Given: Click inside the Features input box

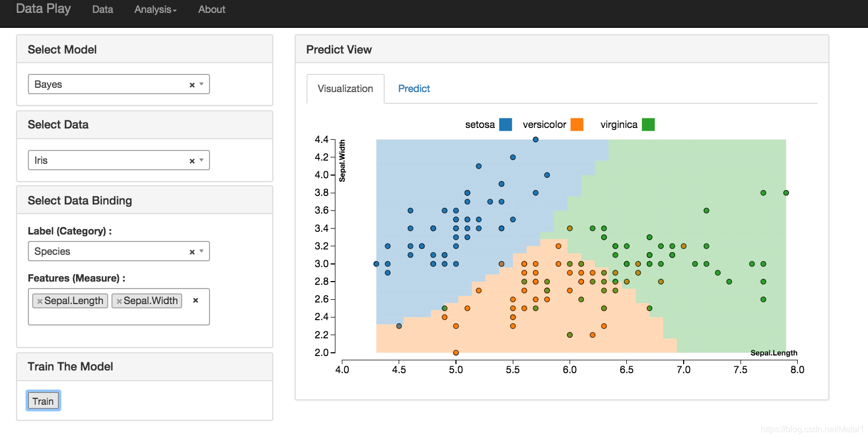Looking at the screenshot, I should tap(118, 317).
